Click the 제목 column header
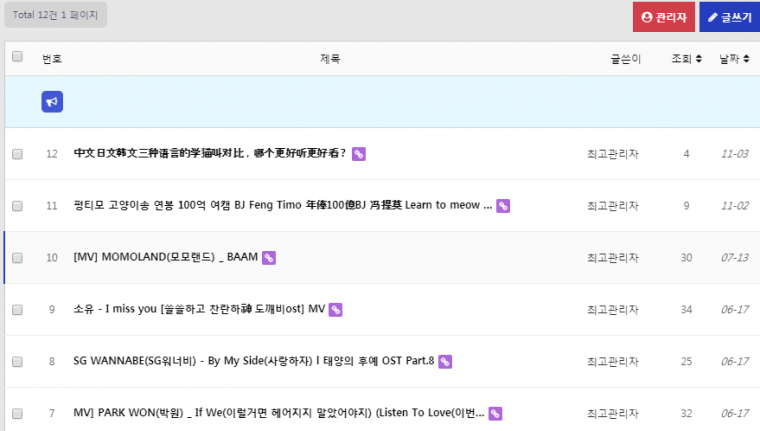Image resolution: width=760 pixels, height=431 pixels. 330,59
